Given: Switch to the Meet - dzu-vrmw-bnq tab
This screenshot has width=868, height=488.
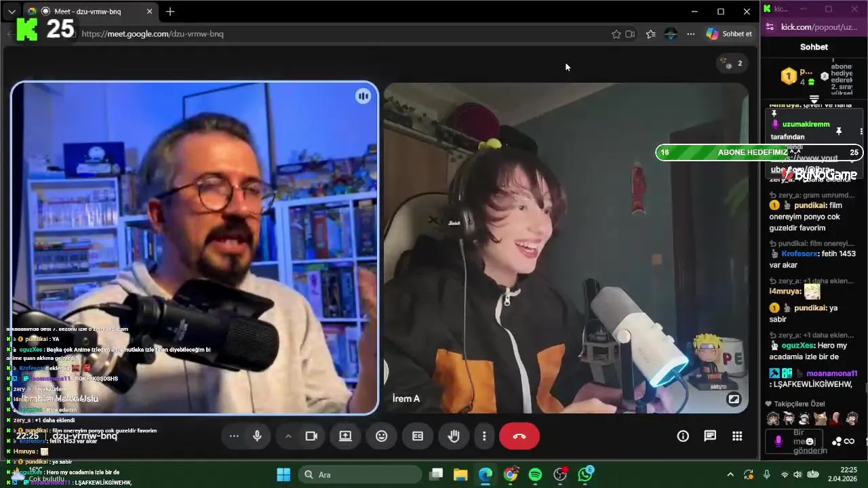Looking at the screenshot, I should (87, 12).
